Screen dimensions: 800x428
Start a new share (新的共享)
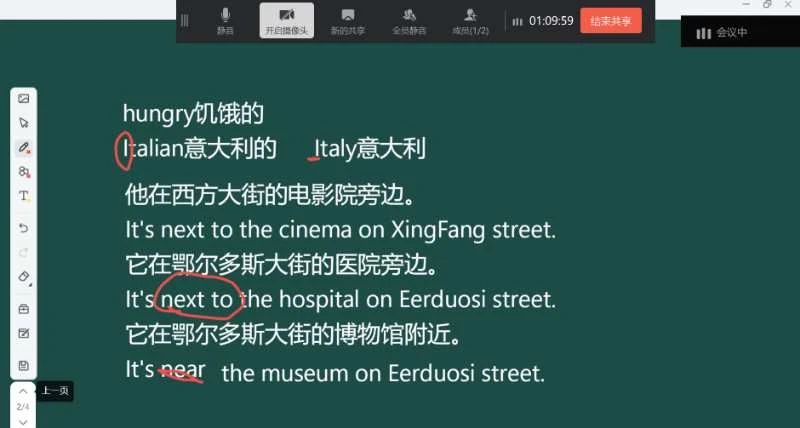(x=347, y=20)
